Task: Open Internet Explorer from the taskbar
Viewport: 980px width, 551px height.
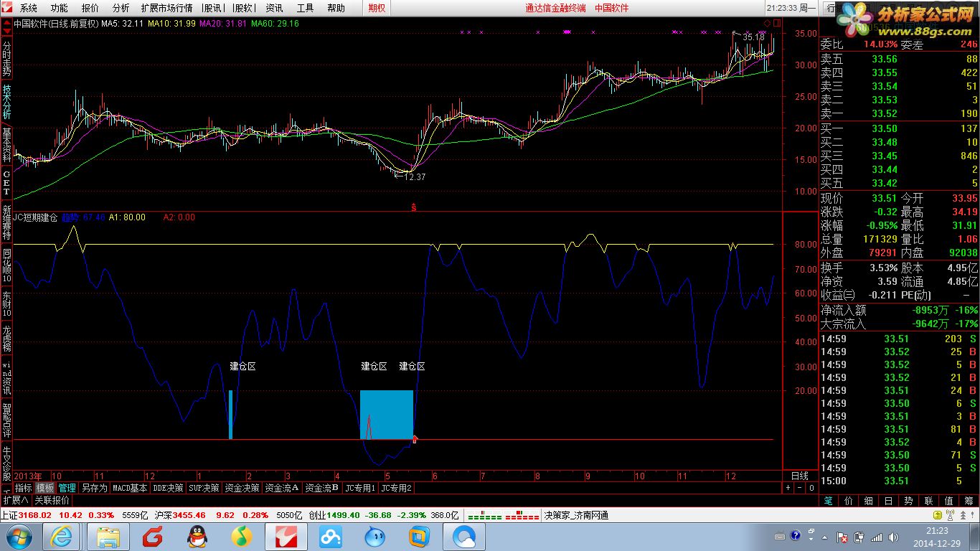Action: (62, 537)
